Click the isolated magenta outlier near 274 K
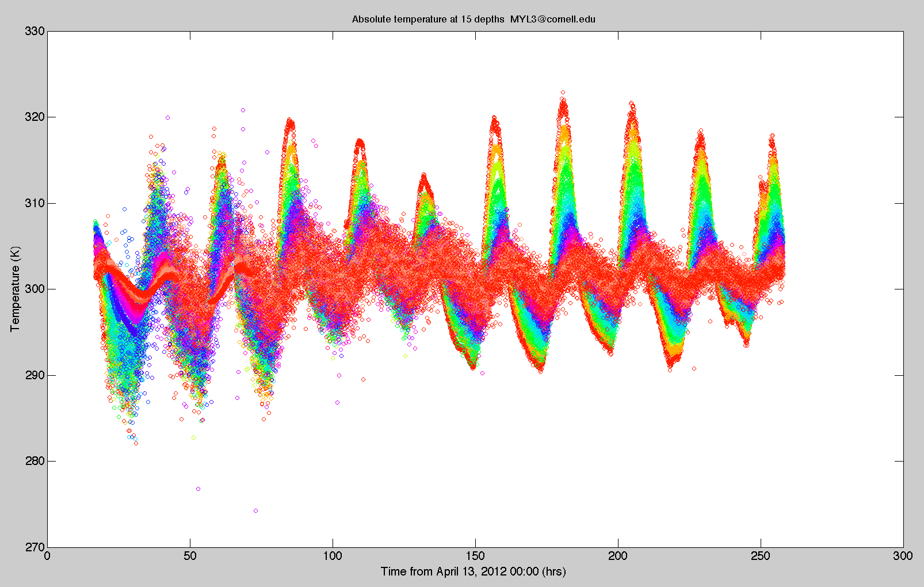This screenshot has height=587, width=924. (x=255, y=510)
